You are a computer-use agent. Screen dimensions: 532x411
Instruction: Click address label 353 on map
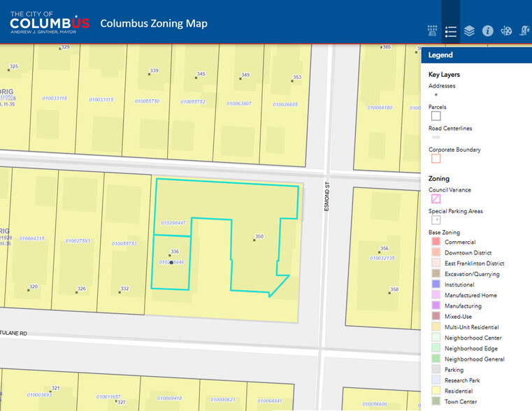(x=297, y=77)
